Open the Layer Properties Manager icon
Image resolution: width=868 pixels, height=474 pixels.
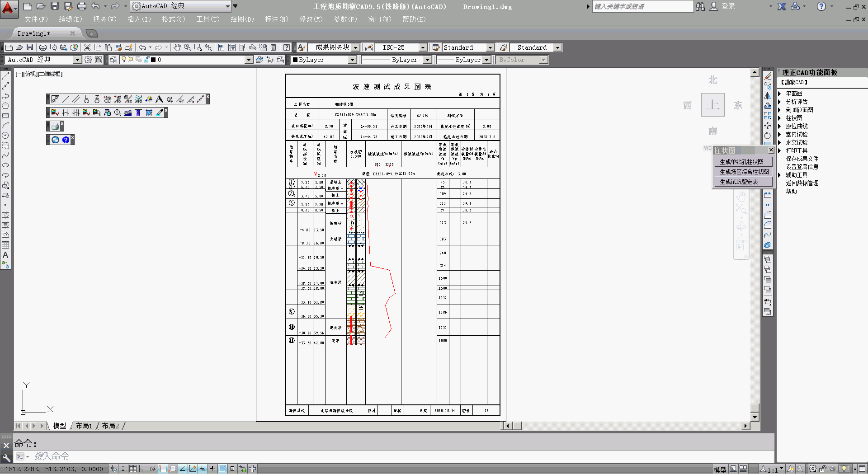(114, 60)
